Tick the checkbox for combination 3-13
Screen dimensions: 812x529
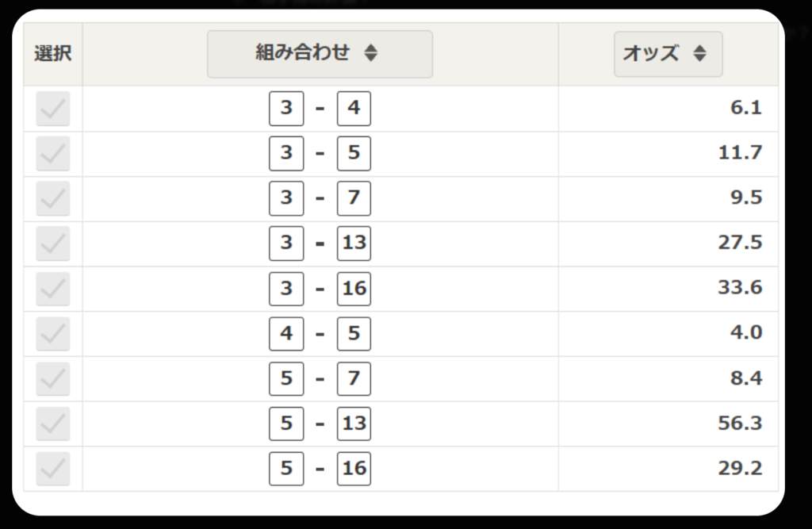tap(52, 243)
